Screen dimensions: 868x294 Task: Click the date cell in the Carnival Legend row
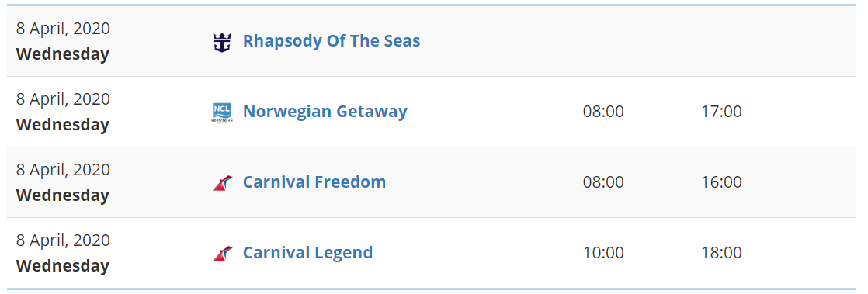pos(63,253)
